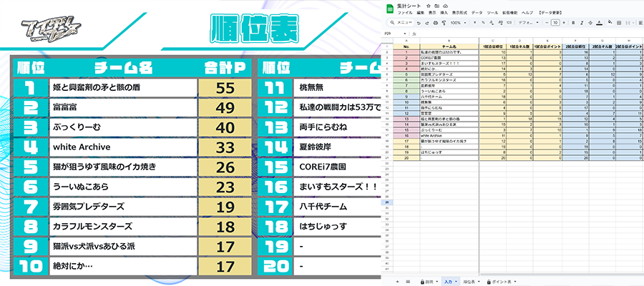Image resolution: width=644 pixels, height=286 pixels.
Task: Click the spreadsheet horizontal scrollbar
Action: (x=561, y=274)
